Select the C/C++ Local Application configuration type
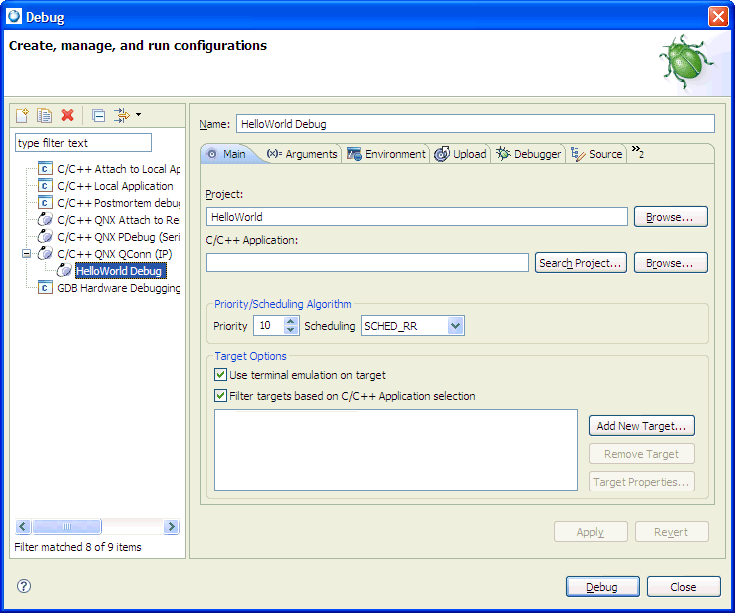Image resolution: width=735 pixels, height=613 pixels. pyautogui.click(x=114, y=186)
